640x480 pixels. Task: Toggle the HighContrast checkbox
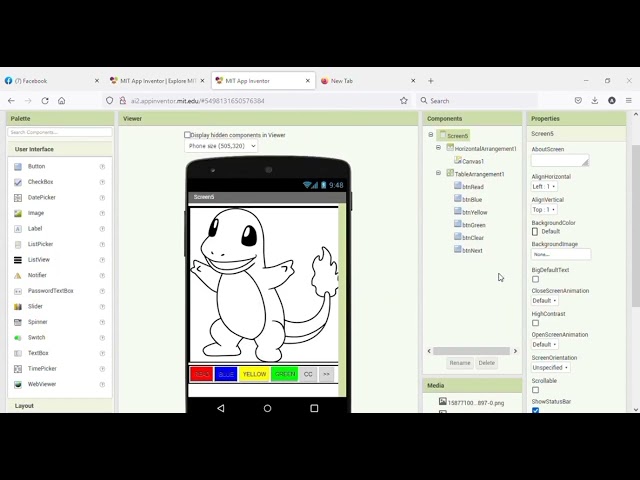[x=536, y=323]
